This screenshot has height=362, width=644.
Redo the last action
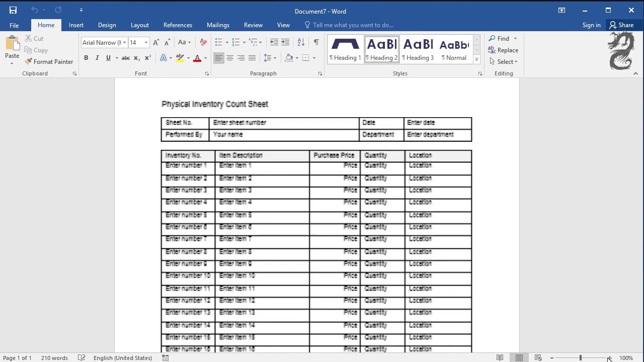click(58, 10)
